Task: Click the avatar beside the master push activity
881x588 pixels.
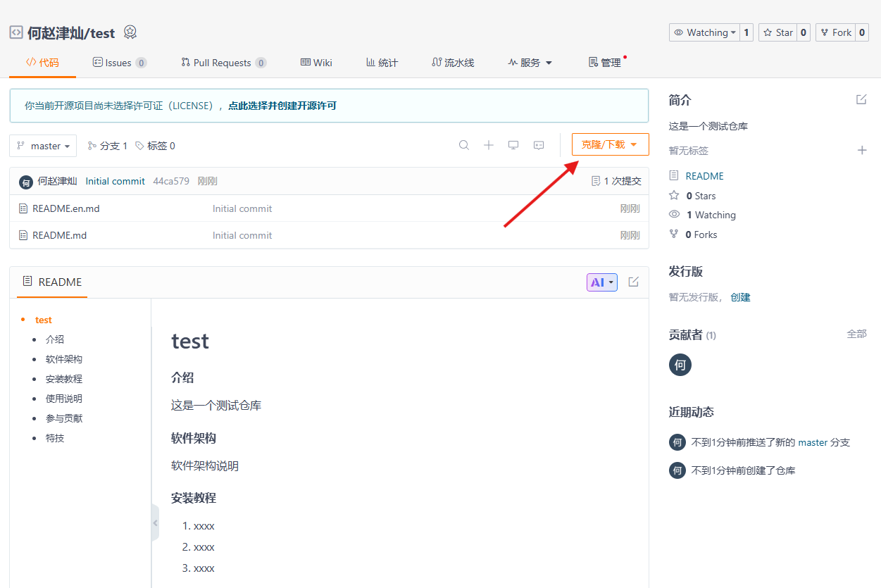Action: click(677, 442)
